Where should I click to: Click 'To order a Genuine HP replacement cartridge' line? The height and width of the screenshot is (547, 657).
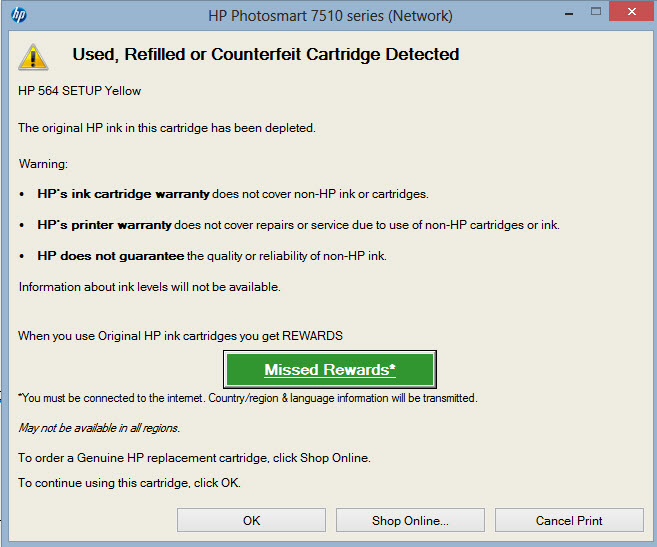(194, 457)
